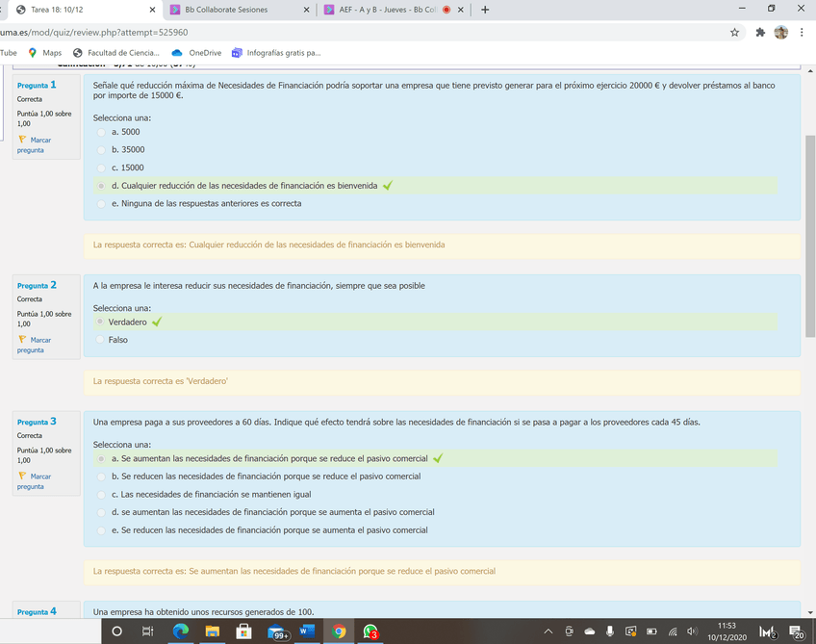Open a new browser tab
The height and width of the screenshot is (644, 816).
(485, 10)
